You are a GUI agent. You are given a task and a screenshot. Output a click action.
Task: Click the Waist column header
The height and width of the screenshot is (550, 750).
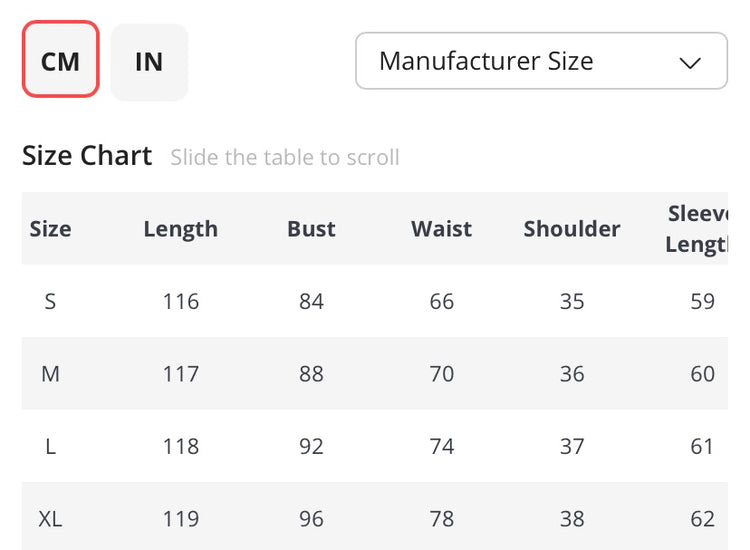click(x=441, y=229)
